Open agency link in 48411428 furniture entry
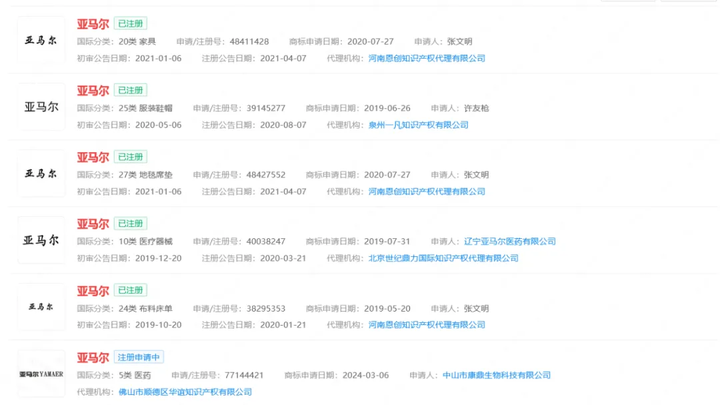720x405 pixels. (427, 58)
